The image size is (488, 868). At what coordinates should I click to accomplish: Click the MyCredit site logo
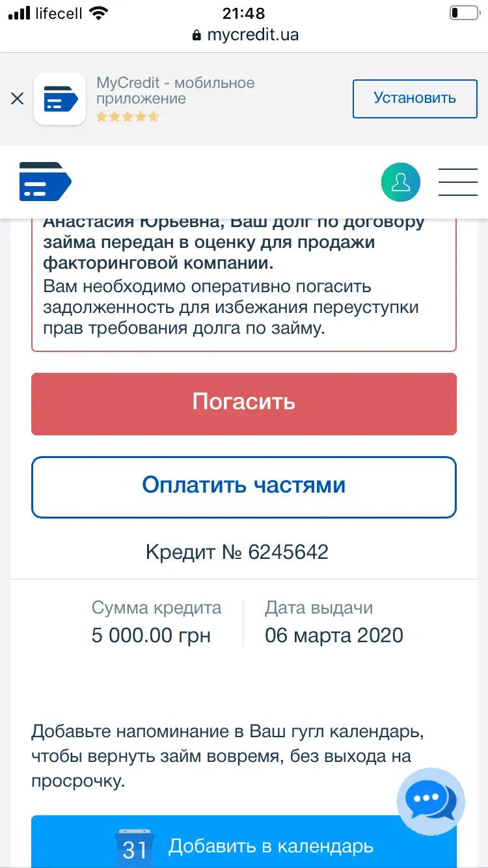pos(46,182)
